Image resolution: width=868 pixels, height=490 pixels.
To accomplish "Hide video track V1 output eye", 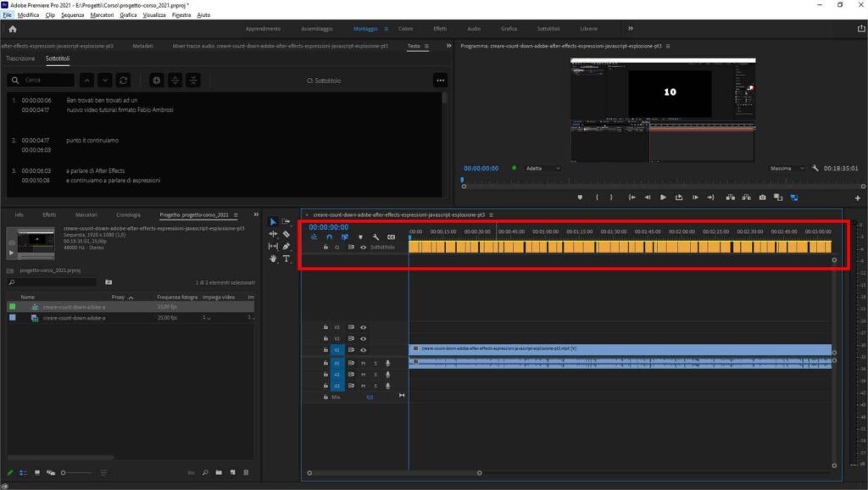I will 362,349.
